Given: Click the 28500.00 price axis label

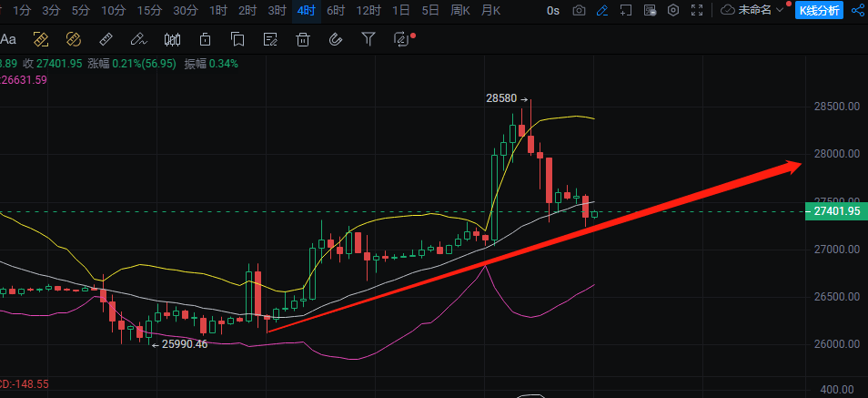Looking at the screenshot, I should pyautogui.click(x=836, y=106).
